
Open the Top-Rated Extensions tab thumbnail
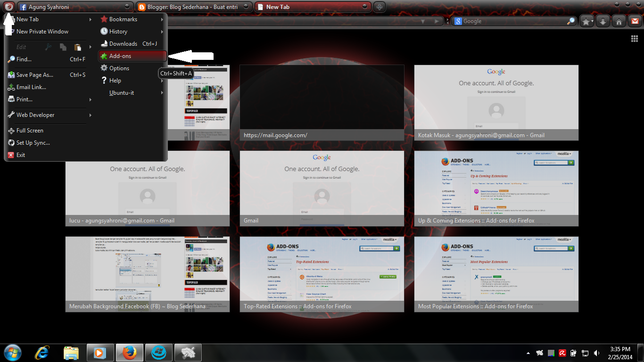coord(322,273)
